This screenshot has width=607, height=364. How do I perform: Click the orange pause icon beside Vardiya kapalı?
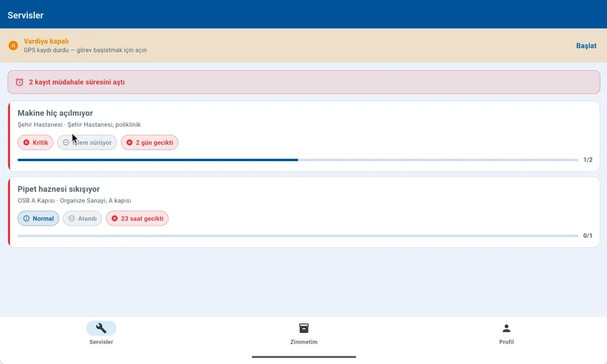pyautogui.click(x=13, y=45)
